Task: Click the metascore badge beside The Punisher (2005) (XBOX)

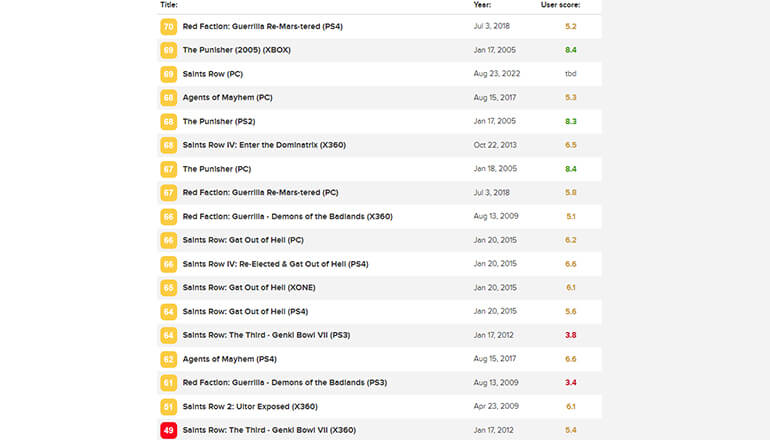Action: [168, 50]
